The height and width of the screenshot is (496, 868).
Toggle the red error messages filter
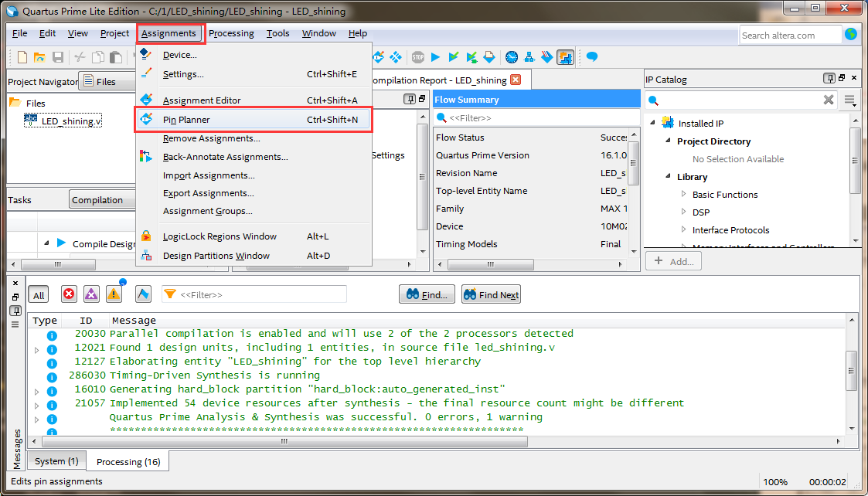(69, 294)
